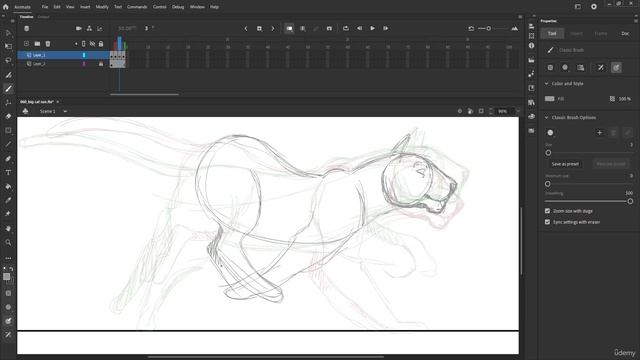Select the Line tool
The width and height of the screenshot is (640, 360).
click(8, 144)
